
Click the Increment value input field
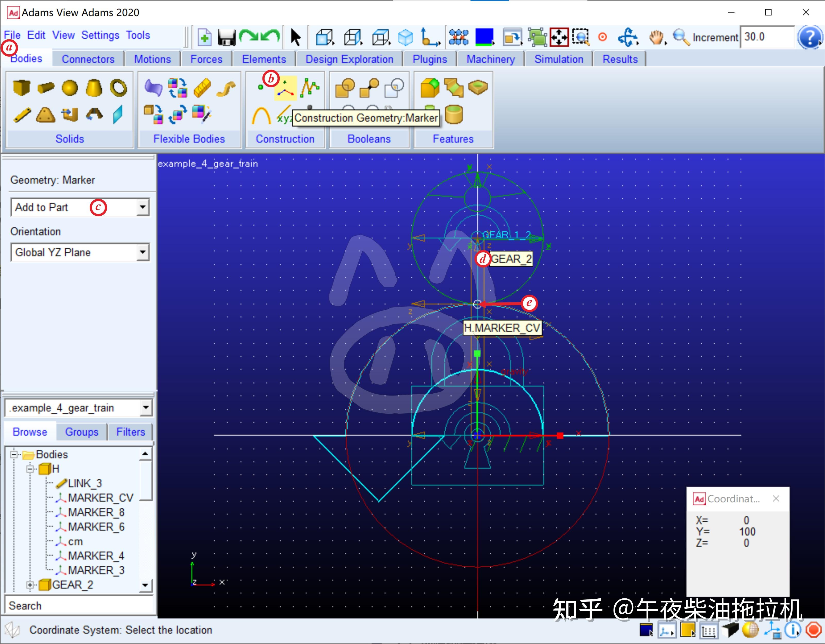[x=767, y=37]
